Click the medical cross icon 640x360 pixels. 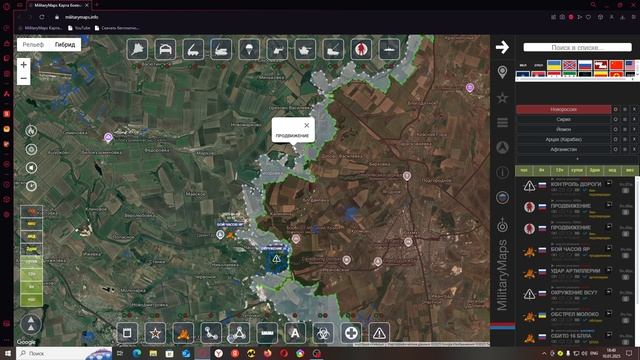351,333
